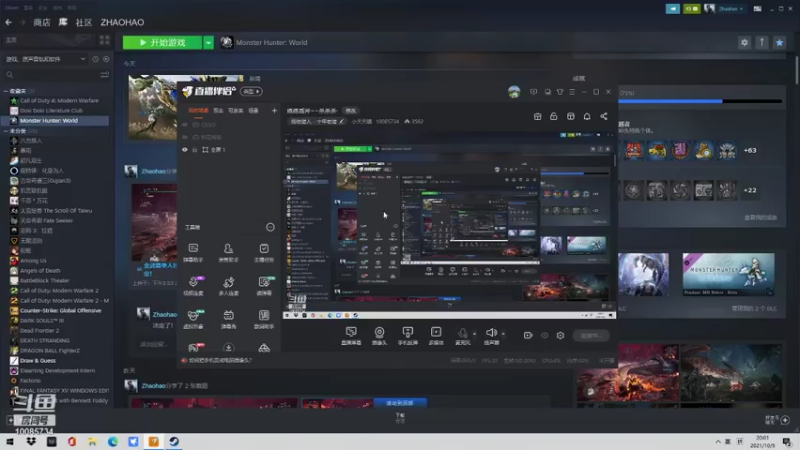Toggle lock on the 全屏 1 source
Viewport: 800px width, 450px height.
[x=194, y=149]
